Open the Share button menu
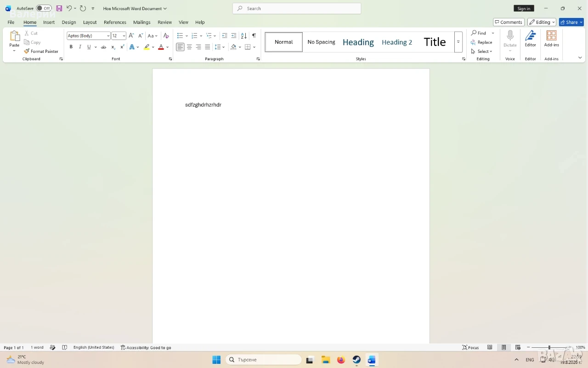The height and width of the screenshot is (368, 588). coord(571,22)
